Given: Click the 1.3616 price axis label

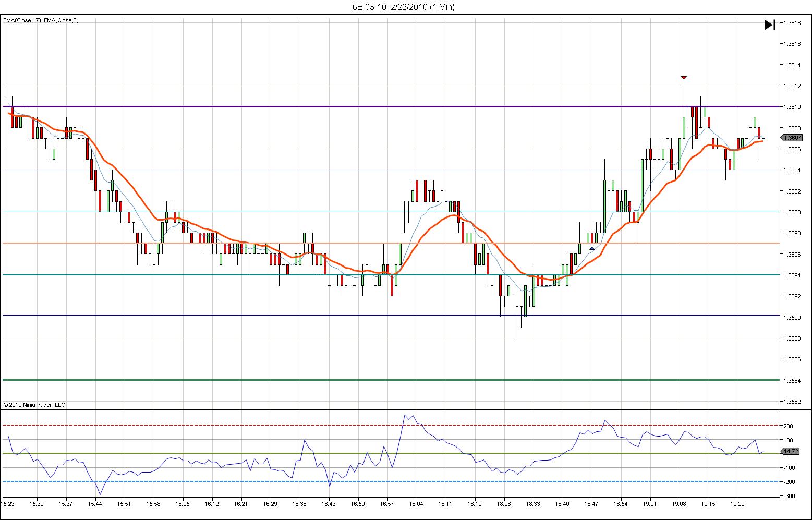Looking at the screenshot, I should click(793, 44).
